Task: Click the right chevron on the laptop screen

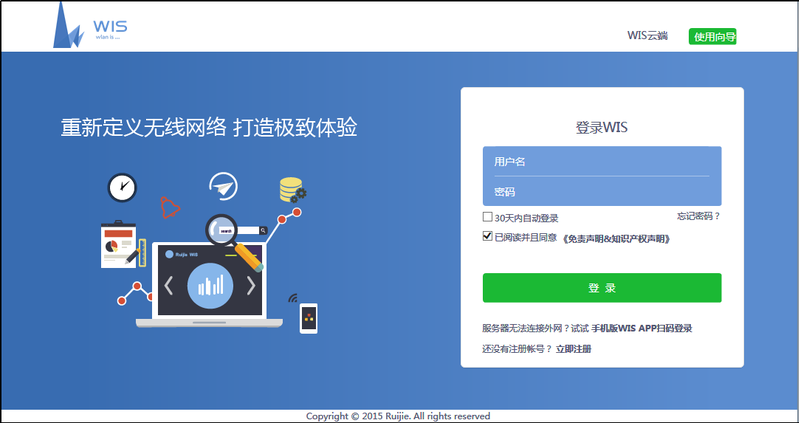Action: 251,286
